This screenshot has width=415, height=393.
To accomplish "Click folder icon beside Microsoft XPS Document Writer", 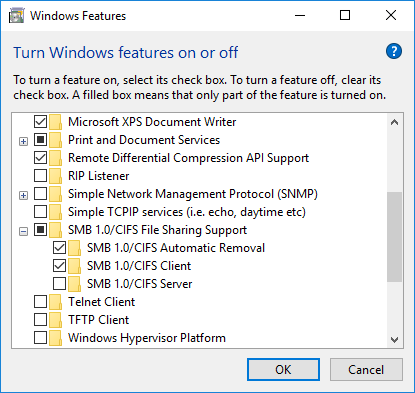I will click(55, 122).
